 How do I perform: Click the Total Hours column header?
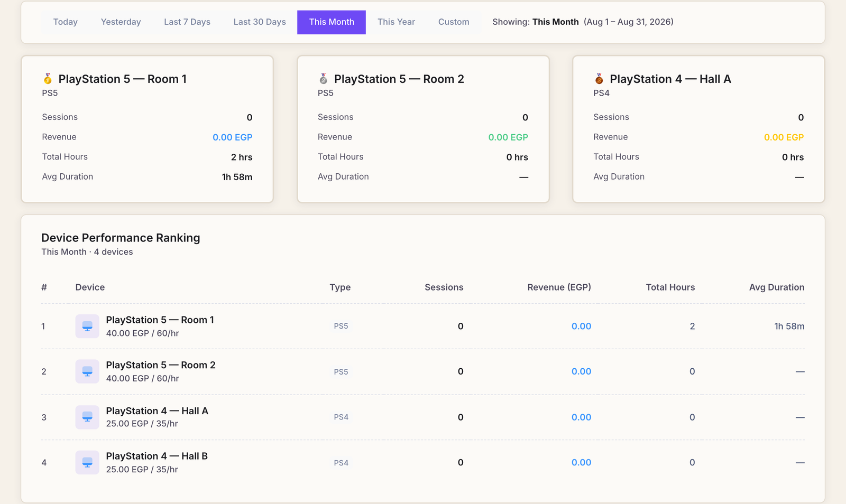click(x=670, y=287)
